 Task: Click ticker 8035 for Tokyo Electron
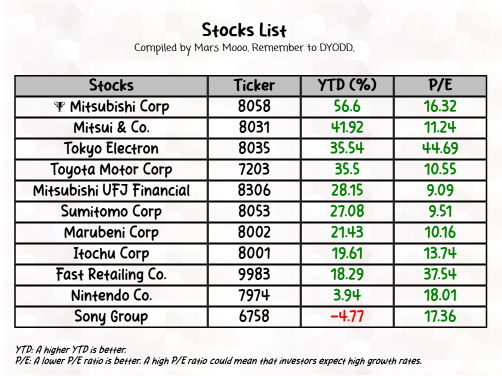click(254, 148)
